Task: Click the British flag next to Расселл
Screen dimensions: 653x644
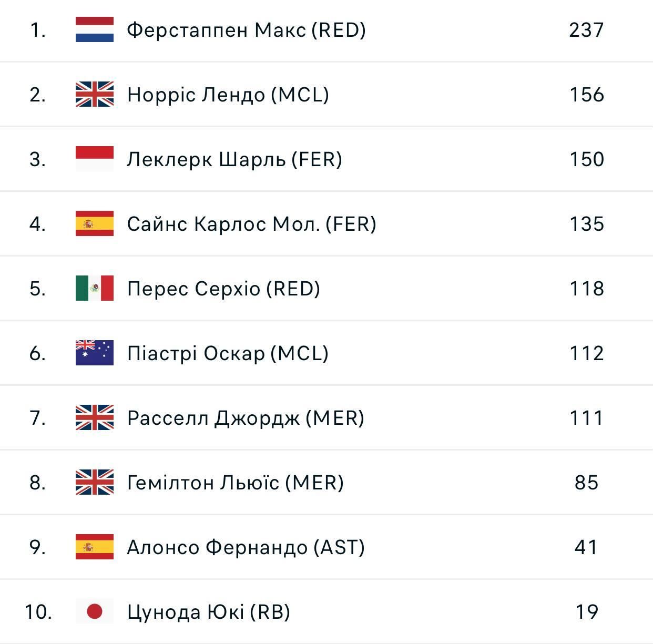Action: (x=95, y=417)
